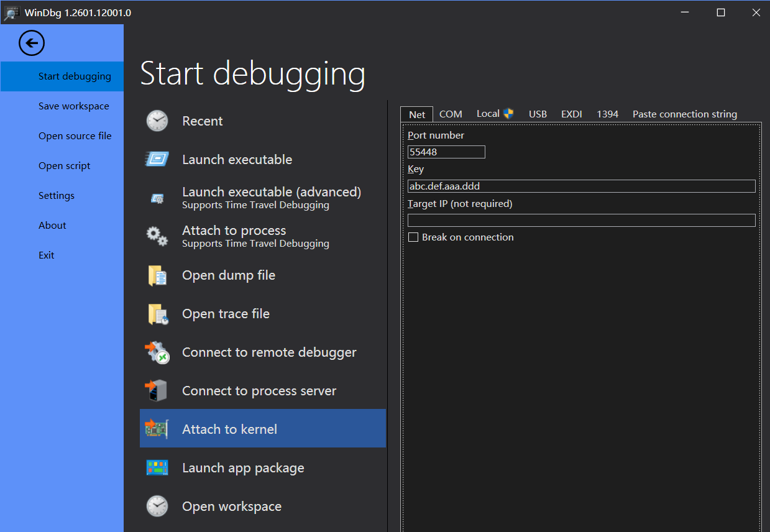Select Connect to remote debugger option

click(x=263, y=352)
